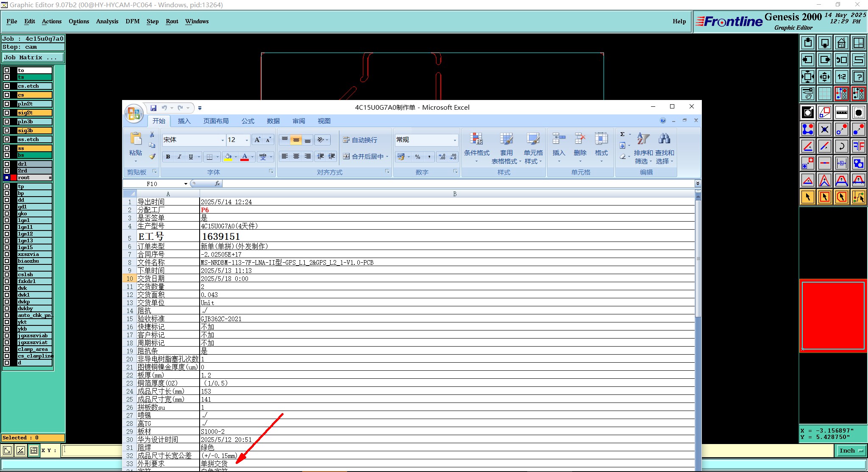Click the home view icon
The height and width of the screenshot is (472, 868).
841,43
